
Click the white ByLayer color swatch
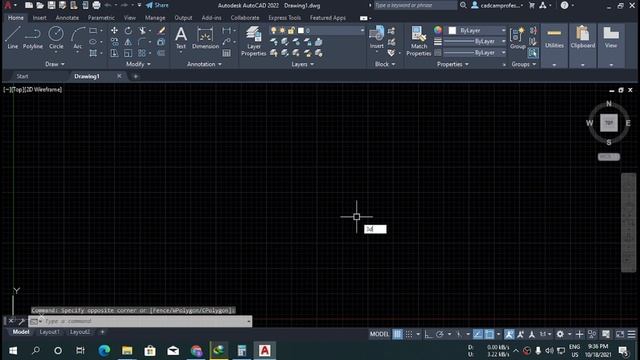452,31
